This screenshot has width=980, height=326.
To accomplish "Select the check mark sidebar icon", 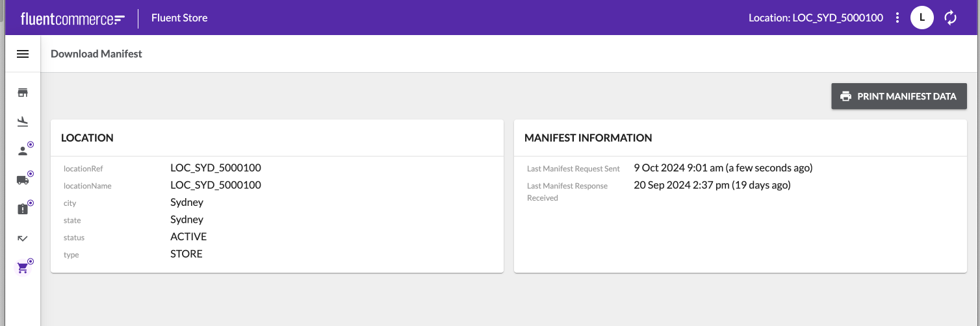I will click(x=23, y=238).
